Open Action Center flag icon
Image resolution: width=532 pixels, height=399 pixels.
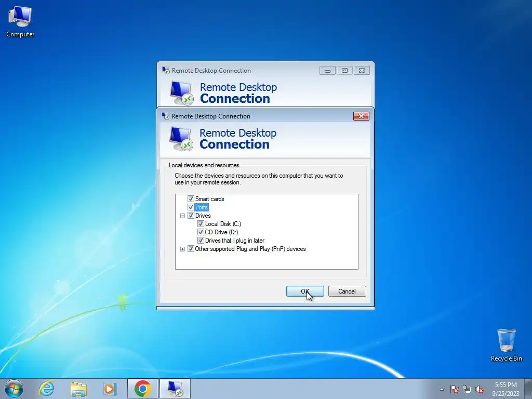[454, 389]
